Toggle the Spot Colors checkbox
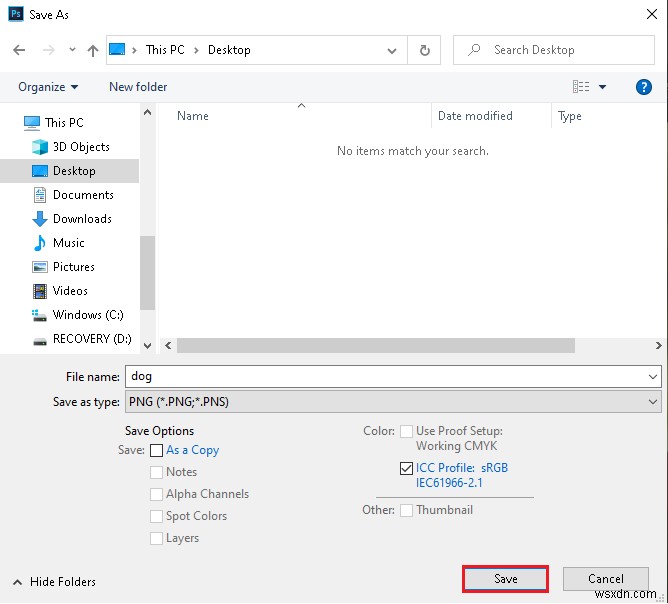The image size is (668, 604). pos(156,516)
